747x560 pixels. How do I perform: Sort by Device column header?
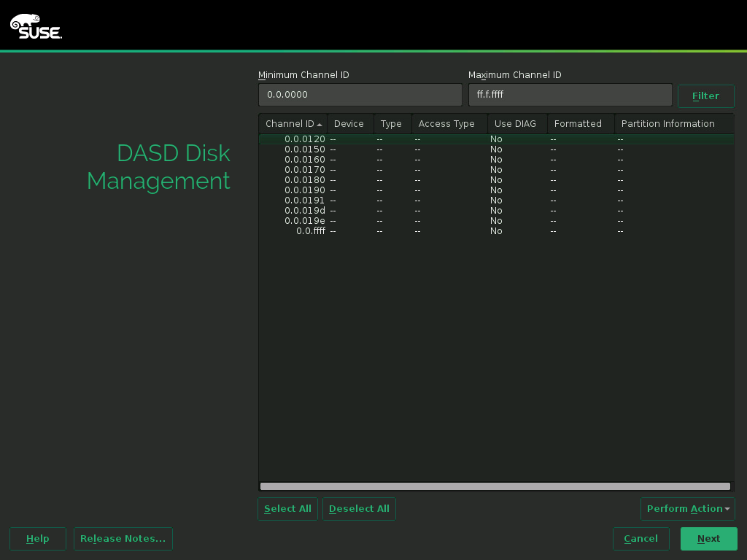pyautogui.click(x=349, y=124)
